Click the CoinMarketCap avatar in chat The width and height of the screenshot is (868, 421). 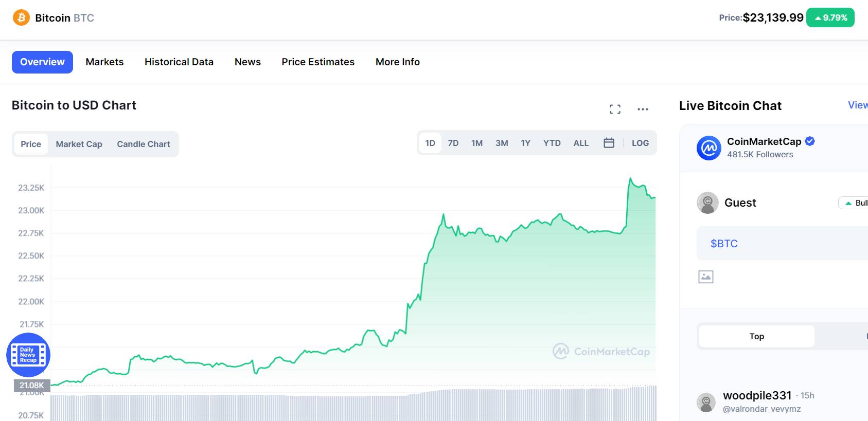point(708,148)
